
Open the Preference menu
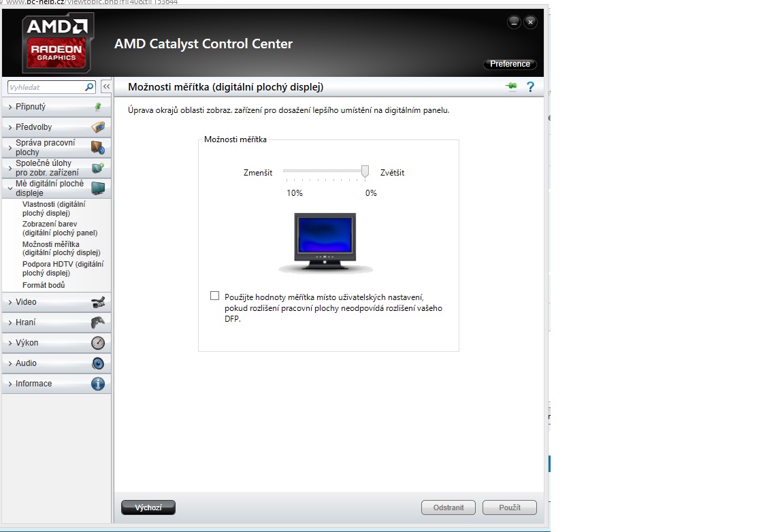[x=510, y=64]
